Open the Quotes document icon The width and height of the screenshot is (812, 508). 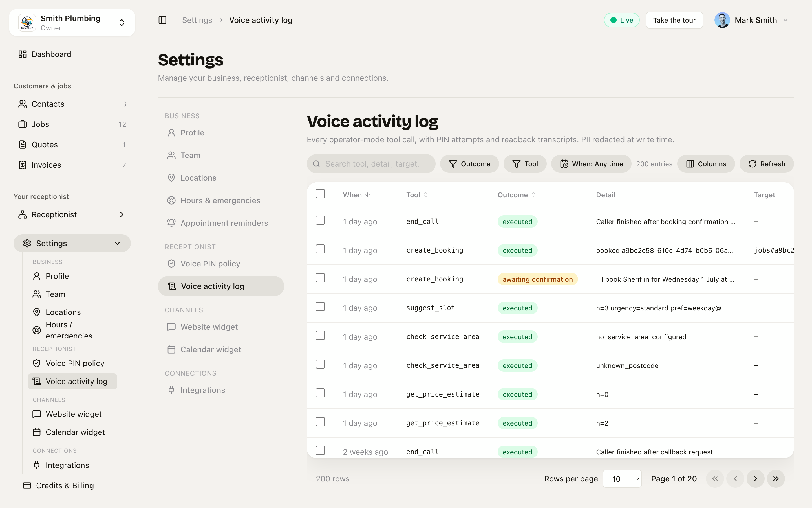(23, 145)
